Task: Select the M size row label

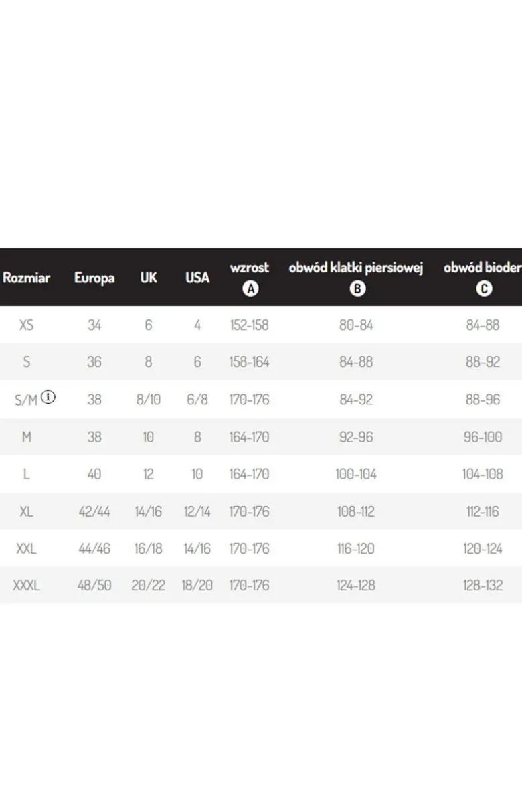Action: pos(27,437)
